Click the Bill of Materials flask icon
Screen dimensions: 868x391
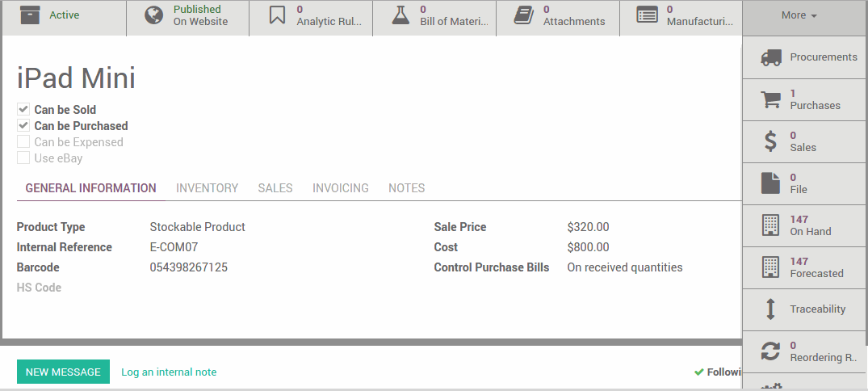tap(400, 15)
